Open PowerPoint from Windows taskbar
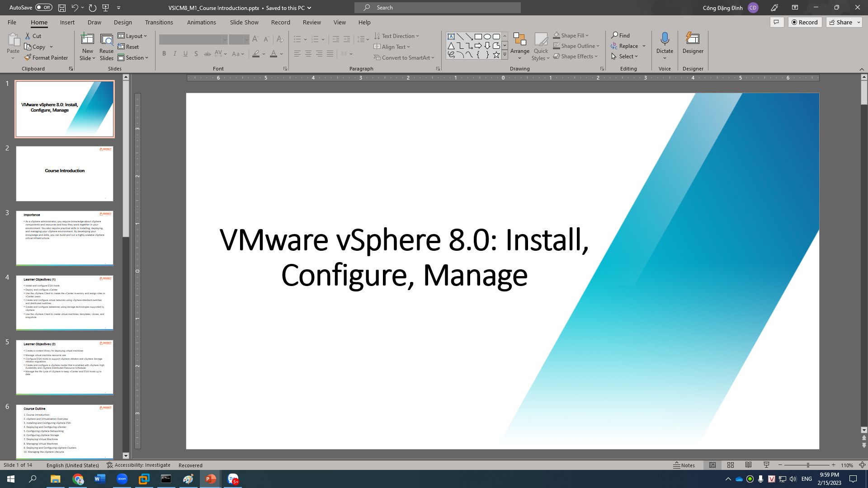The image size is (868, 488). pos(211,479)
